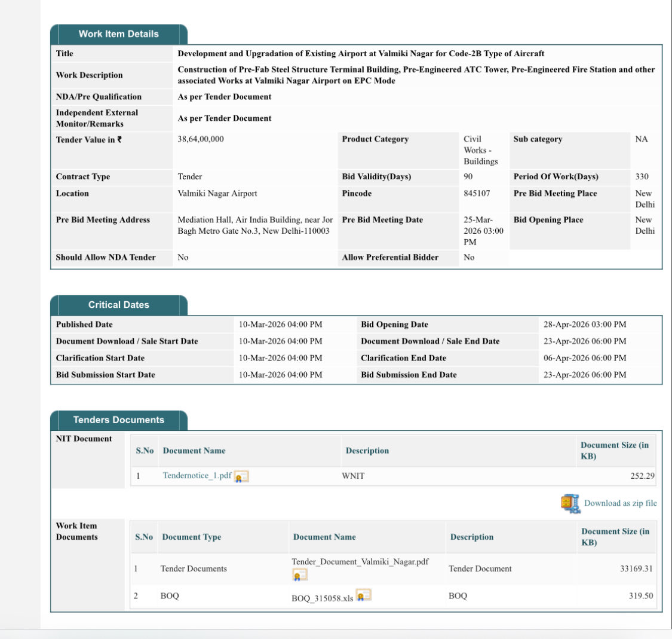Click the Tender Document description cell
672x639 pixels.
[480, 568]
